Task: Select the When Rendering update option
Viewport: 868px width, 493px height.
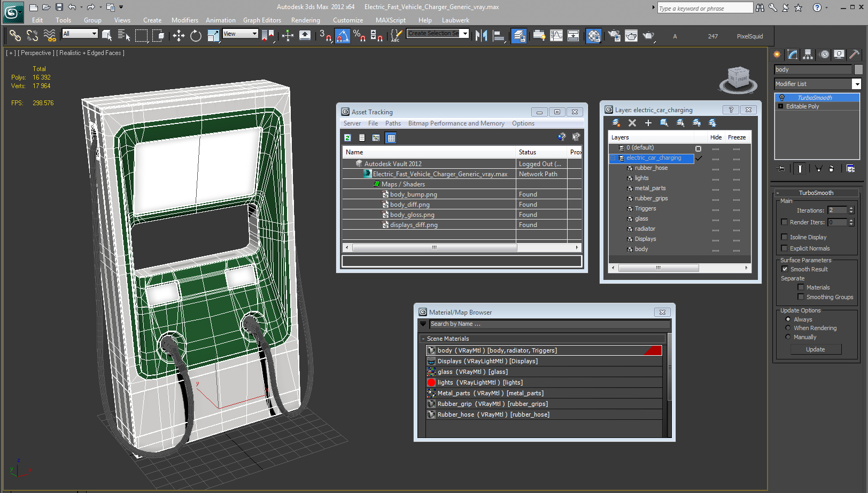Action: 788,328
